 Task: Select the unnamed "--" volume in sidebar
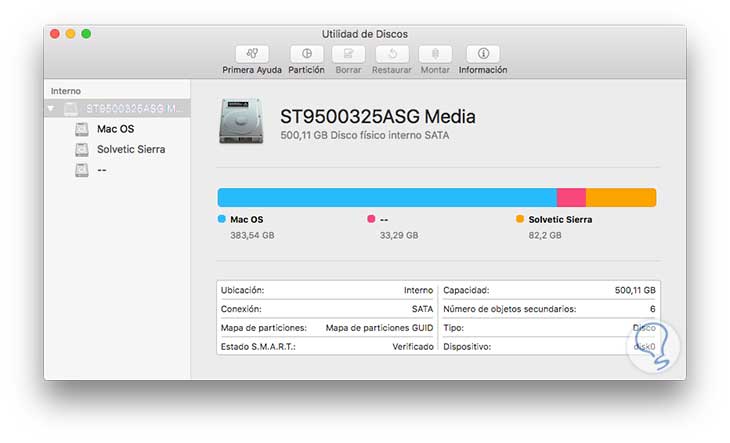103,170
